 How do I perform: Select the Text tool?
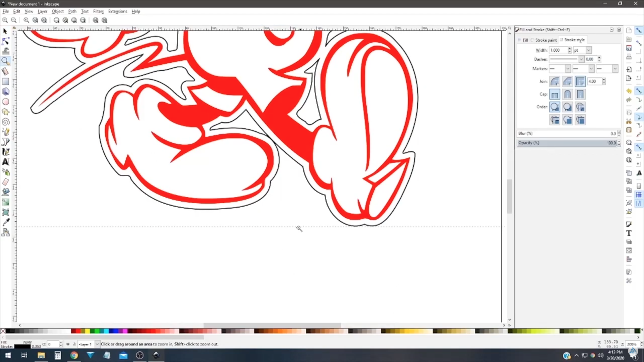(x=6, y=162)
